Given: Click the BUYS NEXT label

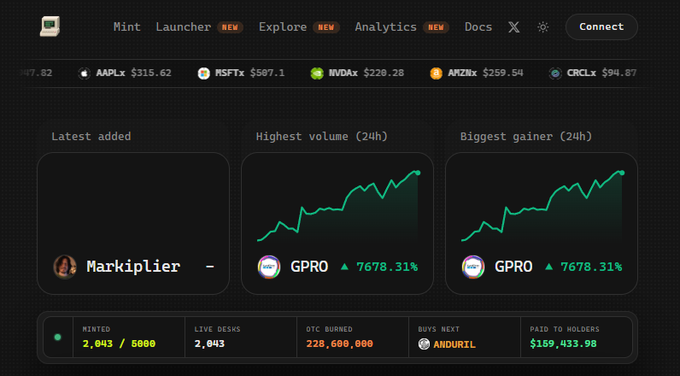Looking at the screenshot, I should pyautogui.click(x=438, y=330).
